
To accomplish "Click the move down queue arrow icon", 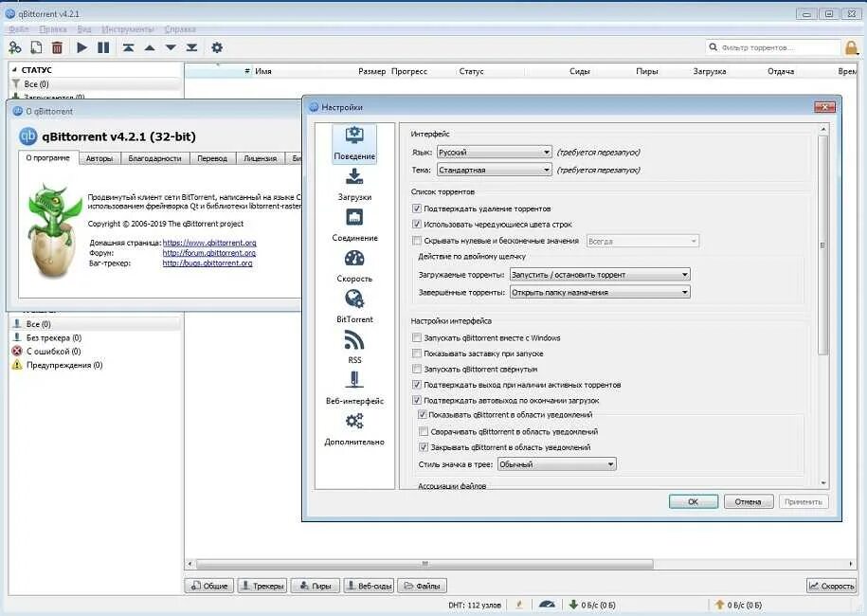I will coord(171,47).
